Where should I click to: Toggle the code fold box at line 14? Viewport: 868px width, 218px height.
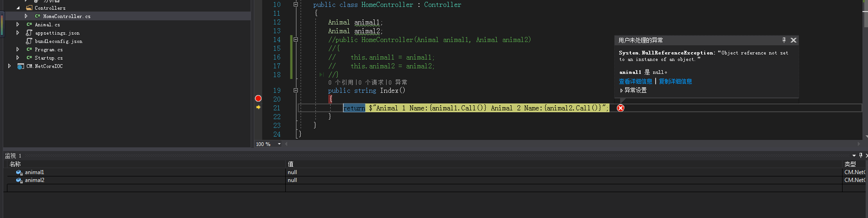coord(295,40)
